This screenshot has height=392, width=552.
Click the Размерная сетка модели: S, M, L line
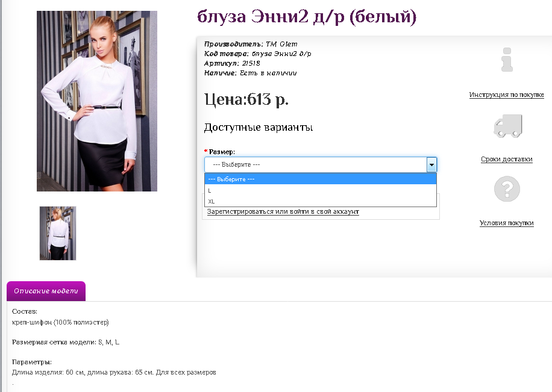click(x=66, y=342)
